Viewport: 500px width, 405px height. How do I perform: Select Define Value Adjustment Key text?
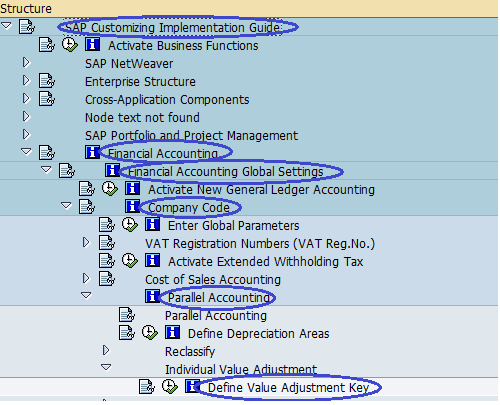point(288,388)
